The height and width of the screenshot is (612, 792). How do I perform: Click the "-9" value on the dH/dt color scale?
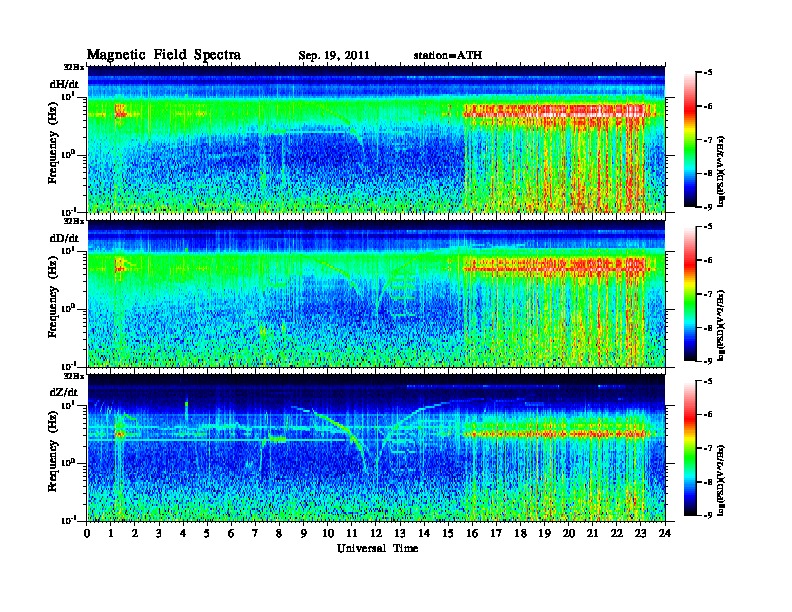coord(708,207)
